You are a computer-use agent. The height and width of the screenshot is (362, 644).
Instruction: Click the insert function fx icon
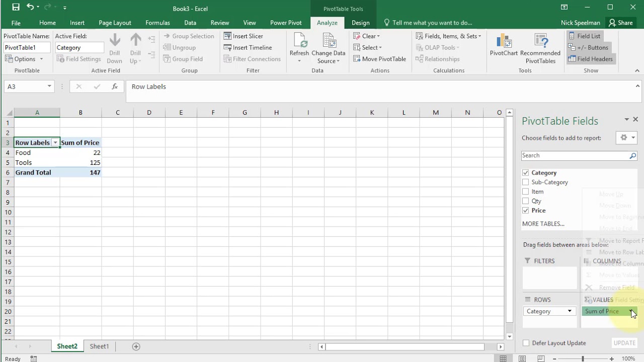click(115, 86)
